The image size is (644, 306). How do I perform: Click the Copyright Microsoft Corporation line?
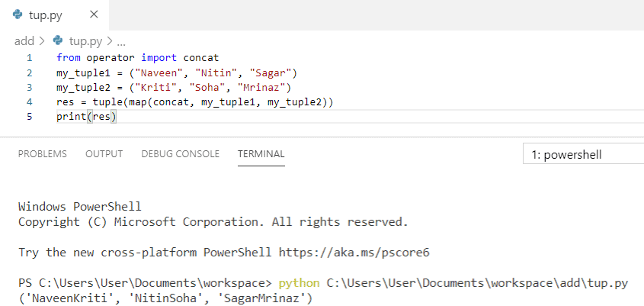[213, 222]
